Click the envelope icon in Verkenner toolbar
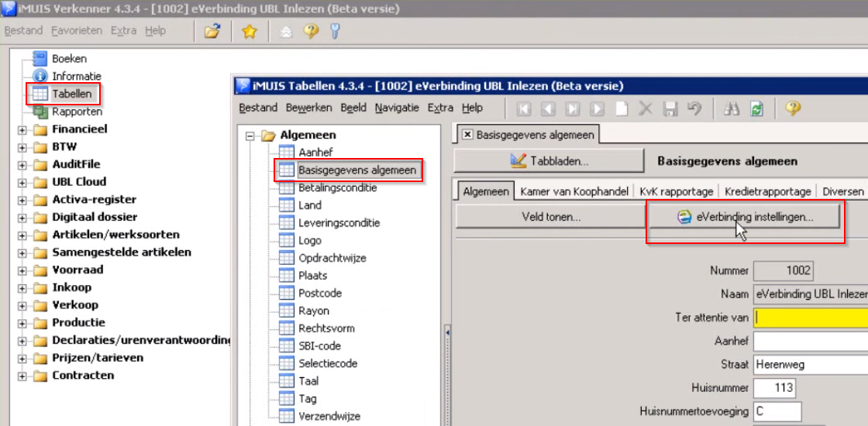Viewport: 868px width, 426px height. click(x=286, y=32)
